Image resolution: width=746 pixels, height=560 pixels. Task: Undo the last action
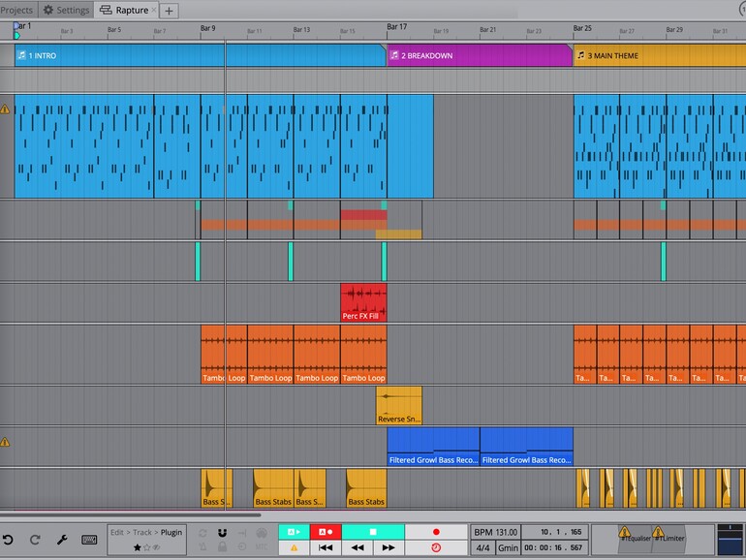pyautogui.click(x=8, y=540)
